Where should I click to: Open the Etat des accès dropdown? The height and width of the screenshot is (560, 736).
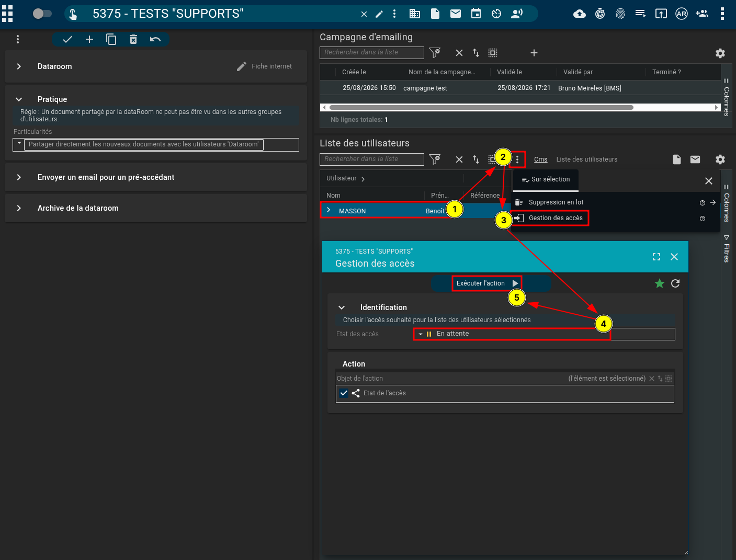tap(544, 334)
